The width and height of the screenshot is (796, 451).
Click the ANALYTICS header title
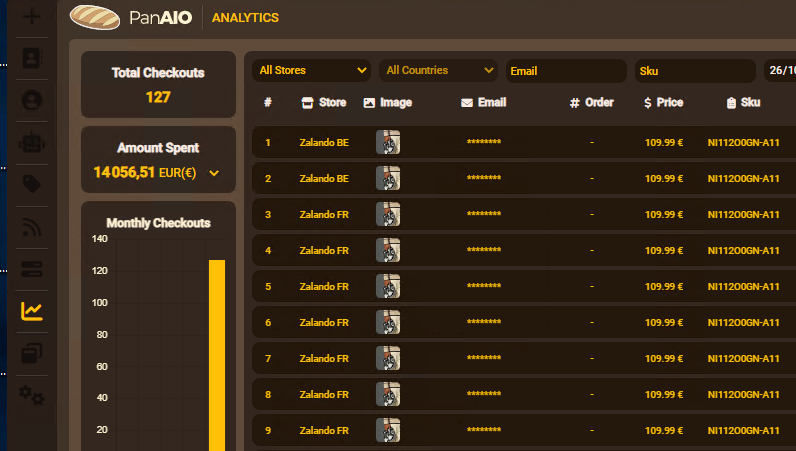click(x=245, y=18)
